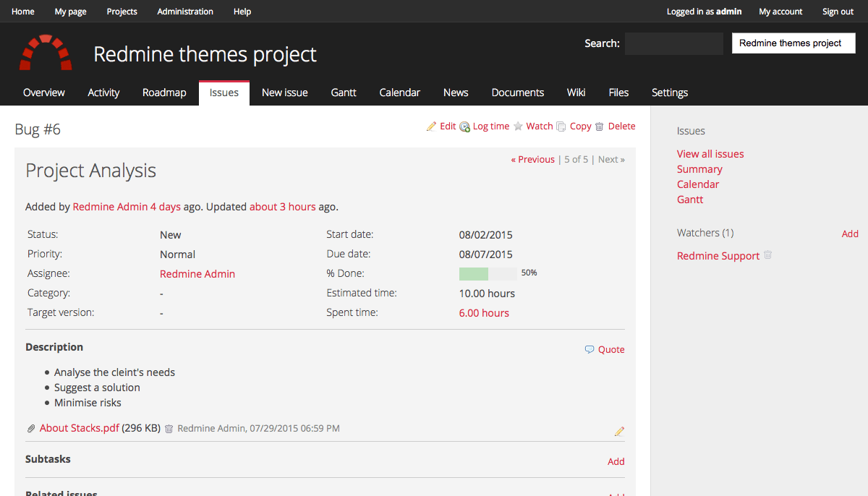
Task: Open the Home menu item
Action: [23, 12]
